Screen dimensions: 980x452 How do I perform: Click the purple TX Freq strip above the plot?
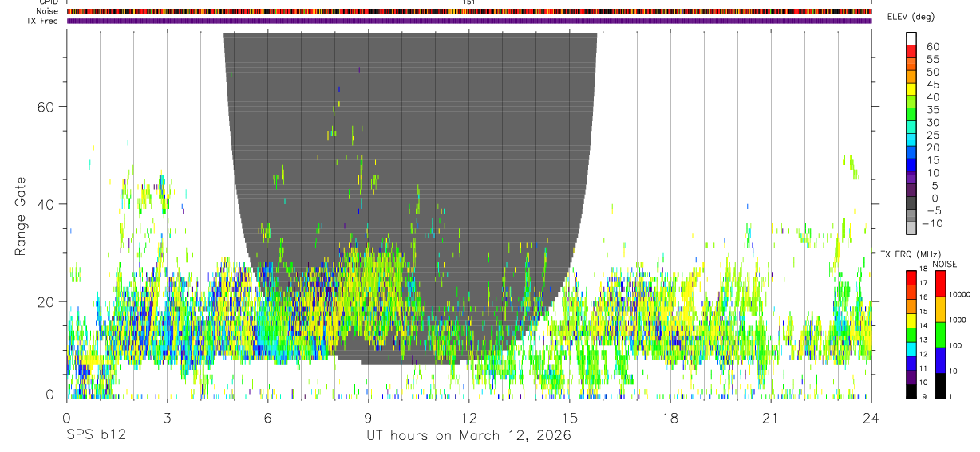tap(469, 21)
